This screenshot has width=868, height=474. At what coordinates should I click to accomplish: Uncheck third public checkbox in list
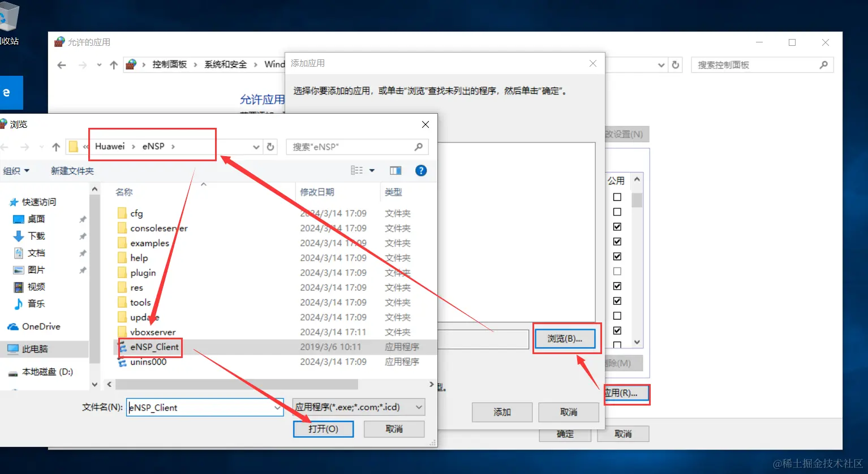[x=617, y=226]
